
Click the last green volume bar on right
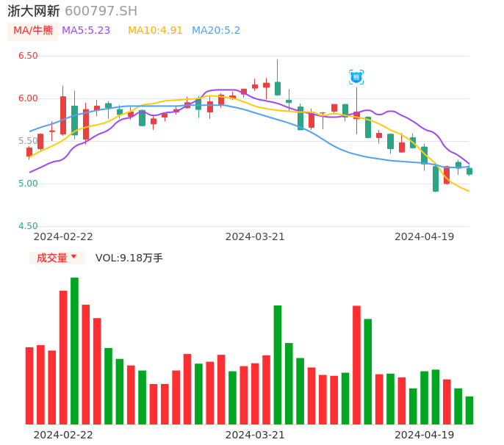click(x=469, y=410)
